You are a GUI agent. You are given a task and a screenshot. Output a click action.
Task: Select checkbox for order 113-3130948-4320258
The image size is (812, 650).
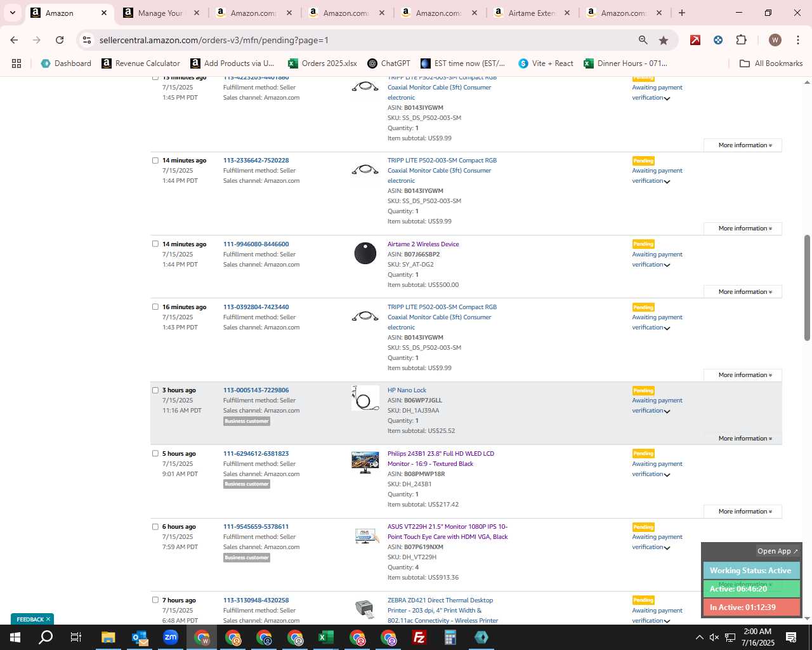click(x=155, y=600)
